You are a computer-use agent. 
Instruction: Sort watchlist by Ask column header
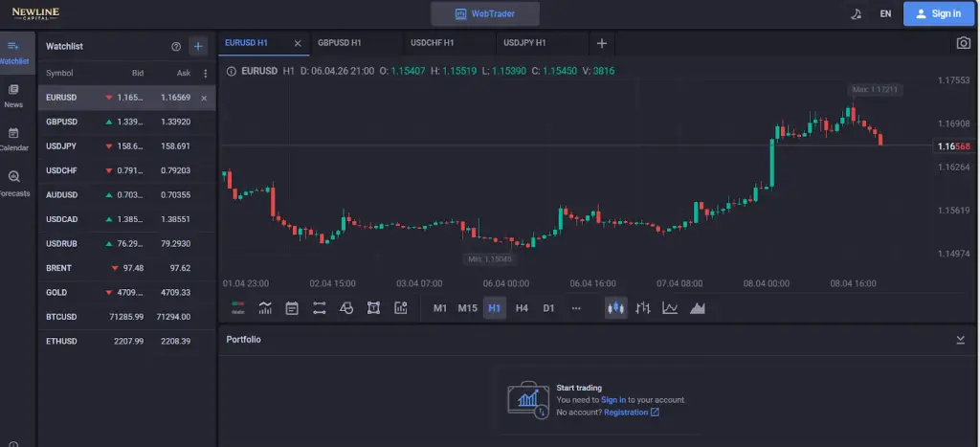click(x=184, y=73)
